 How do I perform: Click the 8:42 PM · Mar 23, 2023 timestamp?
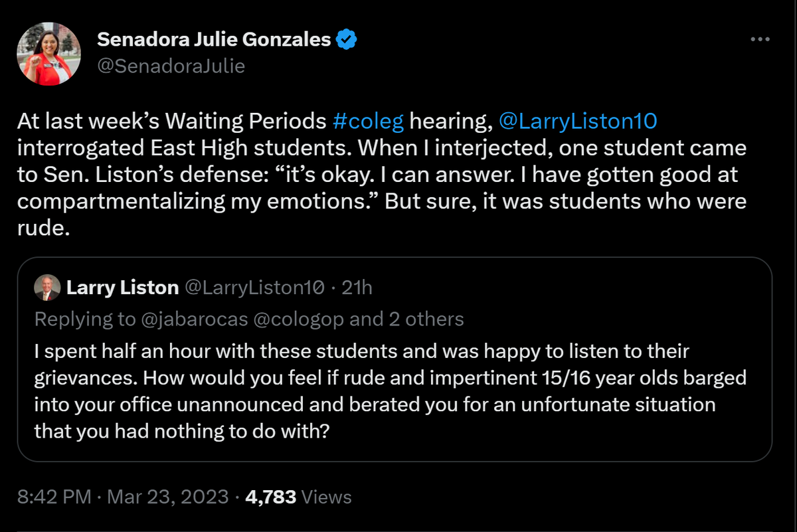point(123,496)
